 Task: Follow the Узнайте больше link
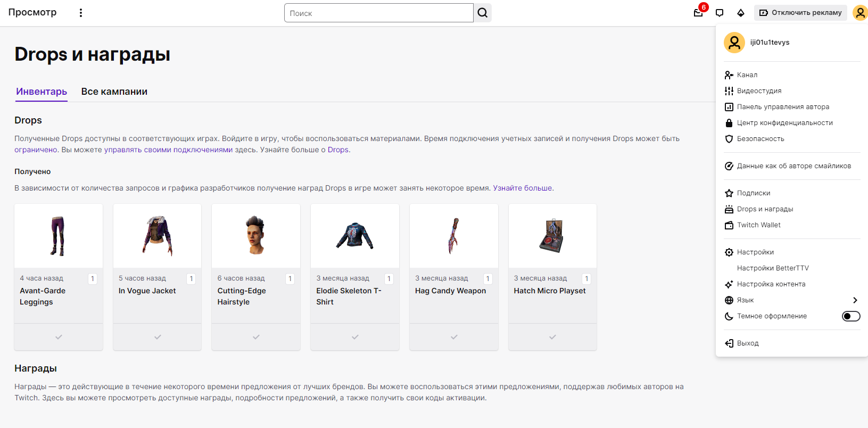(x=523, y=188)
